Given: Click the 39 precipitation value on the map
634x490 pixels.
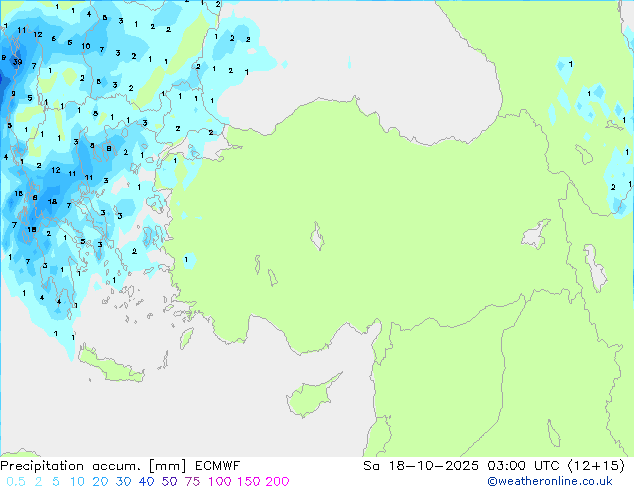Looking at the screenshot, I should pyautogui.click(x=17, y=62).
